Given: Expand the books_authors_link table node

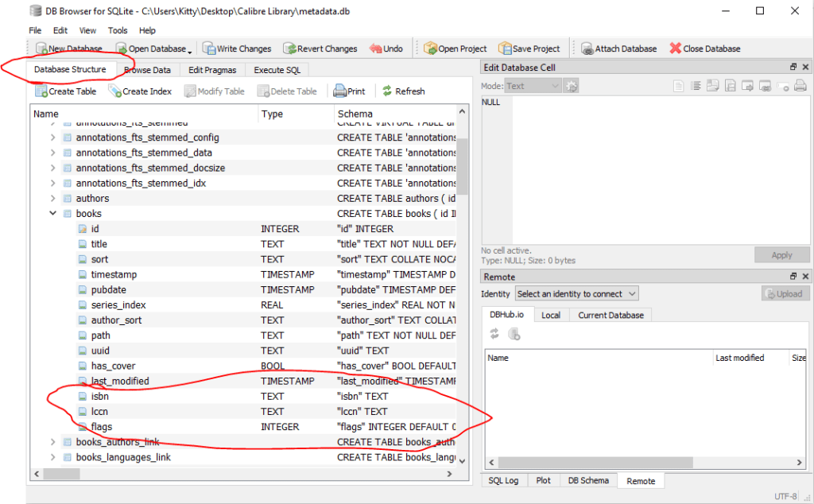Looking at the screenshot, I should coord(53,442).
